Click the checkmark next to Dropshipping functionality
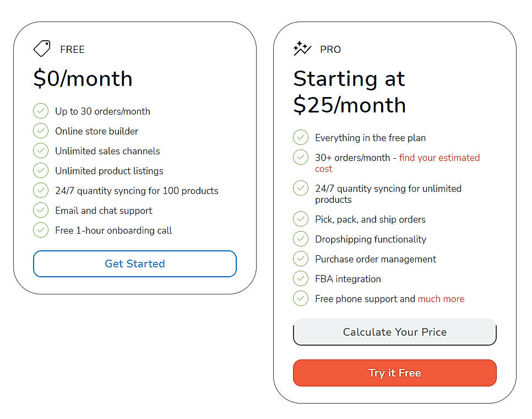Image resolution: width=532 pixels, height=419 pixels. [301, 239]
